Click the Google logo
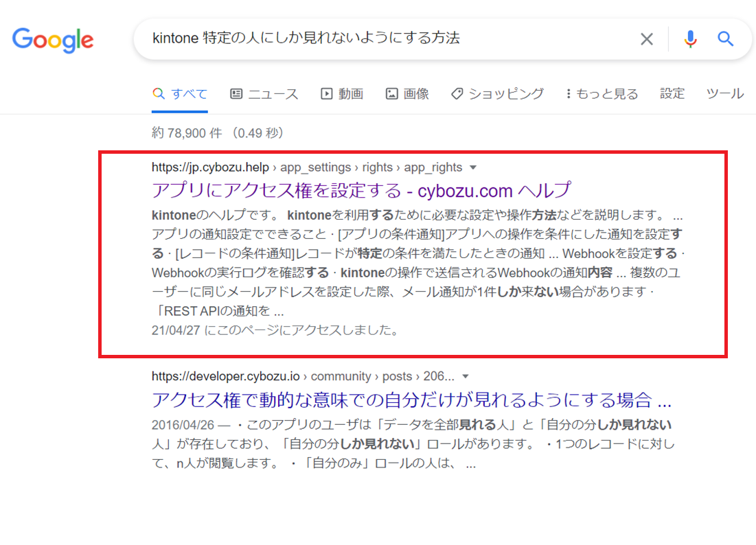Viewport: 756px width, 545px height. coord(53,39)
